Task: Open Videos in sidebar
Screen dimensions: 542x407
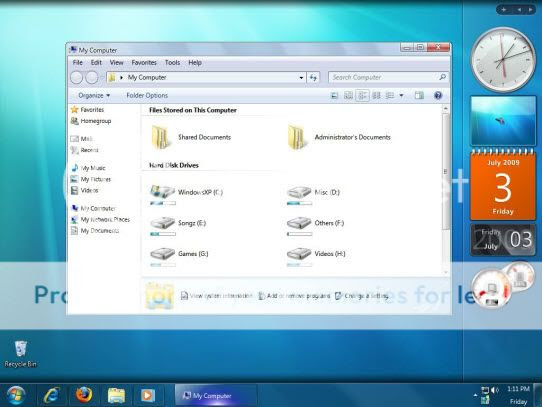Action: click(84, 190)
